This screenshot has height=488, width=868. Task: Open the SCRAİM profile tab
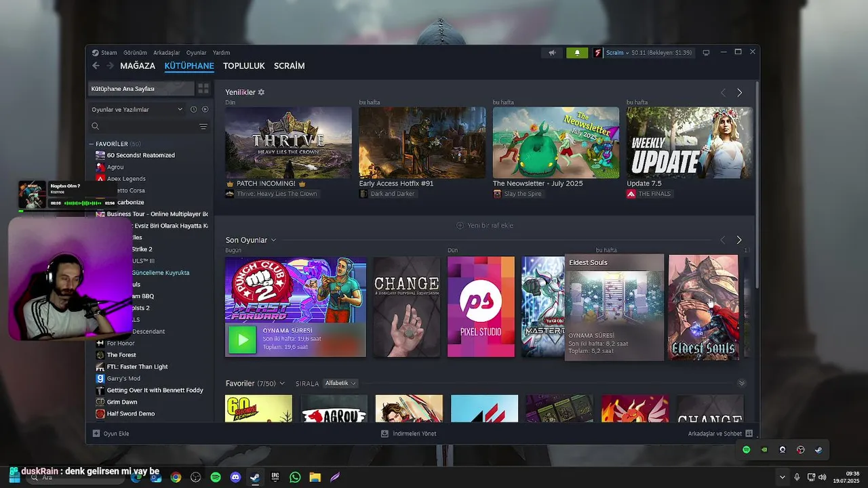[x=290, y=66]
